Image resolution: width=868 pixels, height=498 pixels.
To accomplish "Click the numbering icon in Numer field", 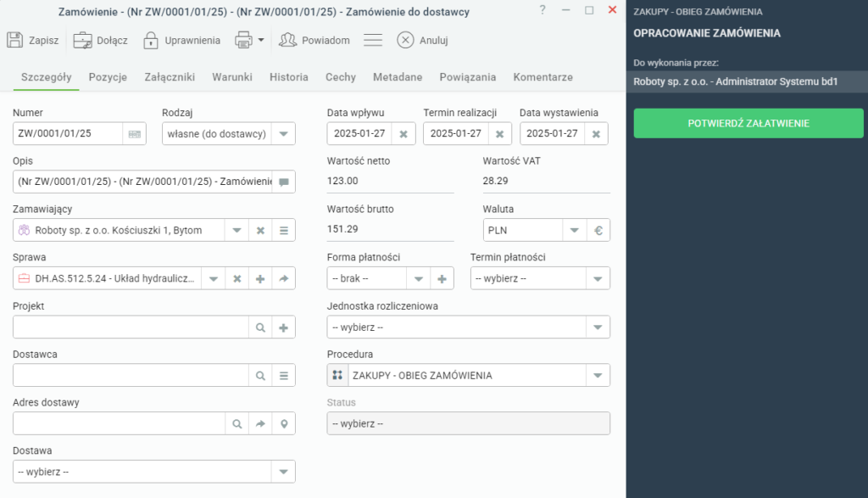I will 135,134.
